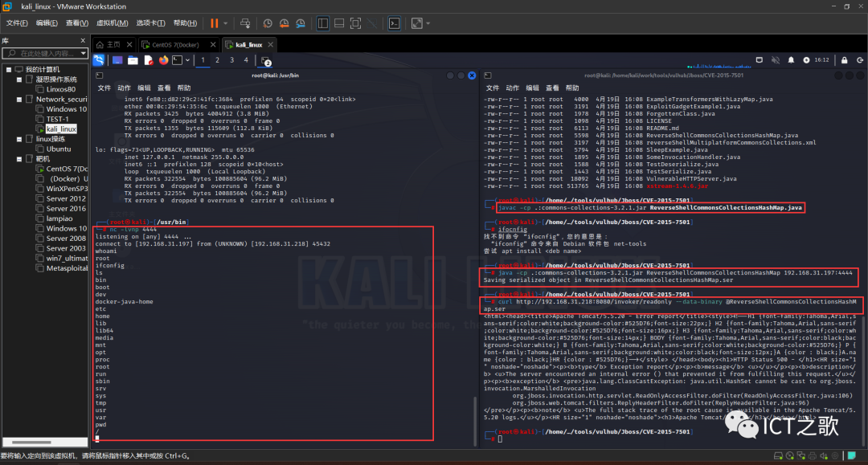Click the library horizontal scrollbar
Screen dimensions: 868x465
point(32,443)
